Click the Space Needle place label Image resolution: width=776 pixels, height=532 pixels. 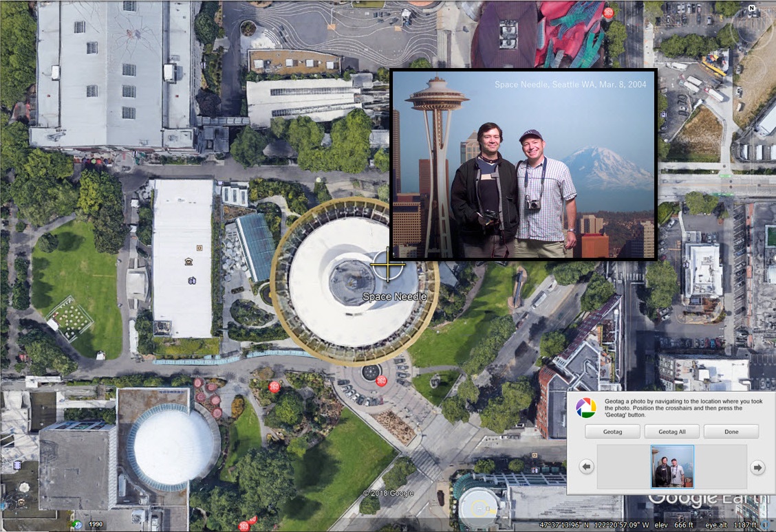[x=394, y=297]
